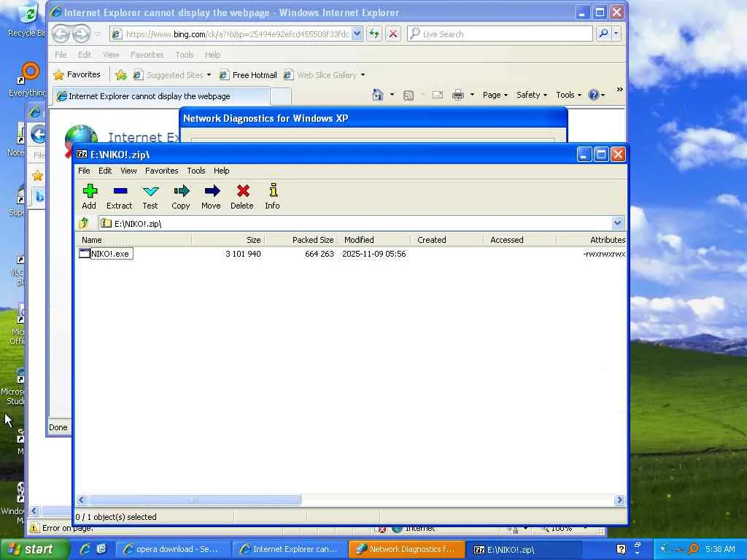Click the Live Search box
Image resolution: width=747 pixels, height=560 pixels.
[500, 34]
